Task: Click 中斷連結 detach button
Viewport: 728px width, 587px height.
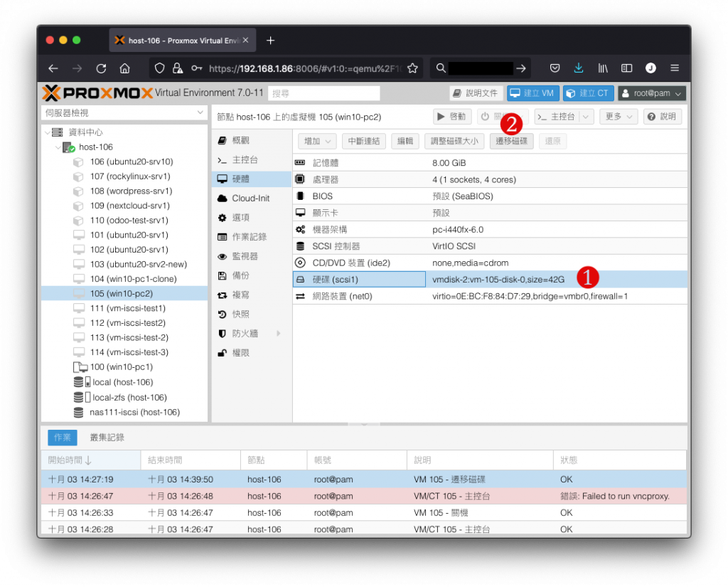Action: point(363,142)
